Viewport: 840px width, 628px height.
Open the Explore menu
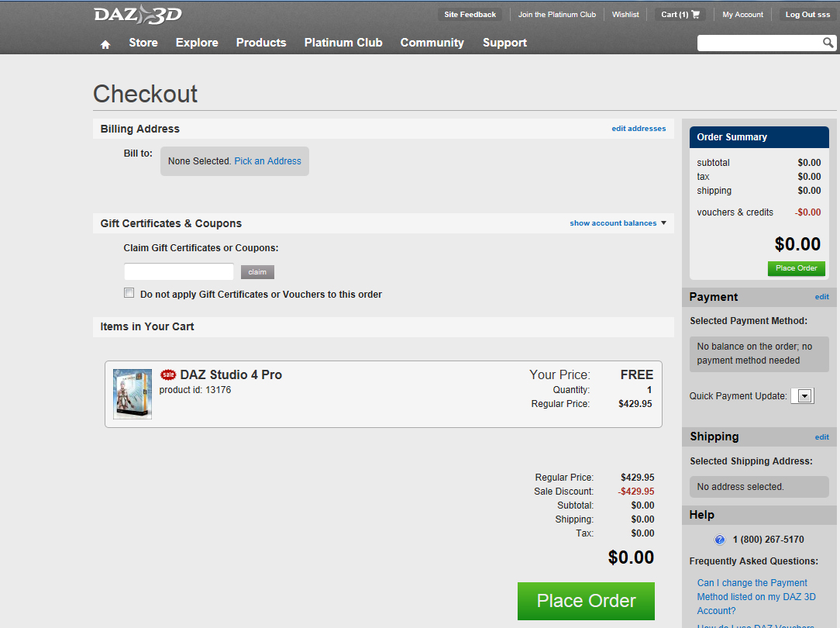(x=197, y=43)
